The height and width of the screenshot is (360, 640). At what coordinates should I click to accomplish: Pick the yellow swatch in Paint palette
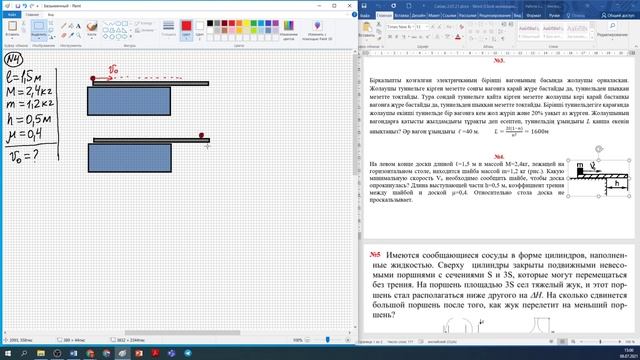pyautogui.click(x=247, y=23)
